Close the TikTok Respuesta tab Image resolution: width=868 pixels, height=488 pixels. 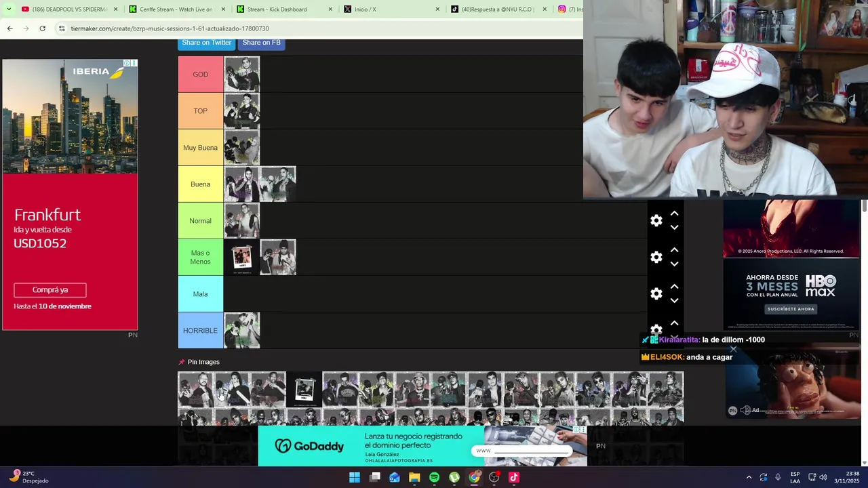point(545,9)
